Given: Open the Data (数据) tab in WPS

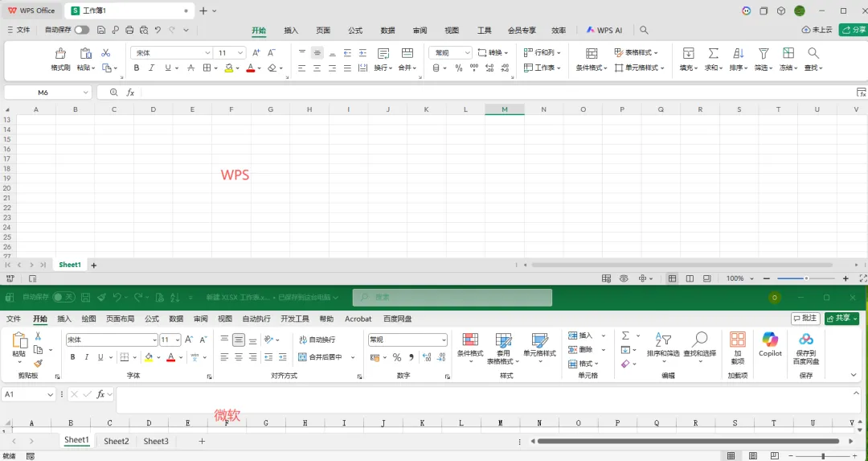Looking at the screenshot, I should click(x=388, y=31).
